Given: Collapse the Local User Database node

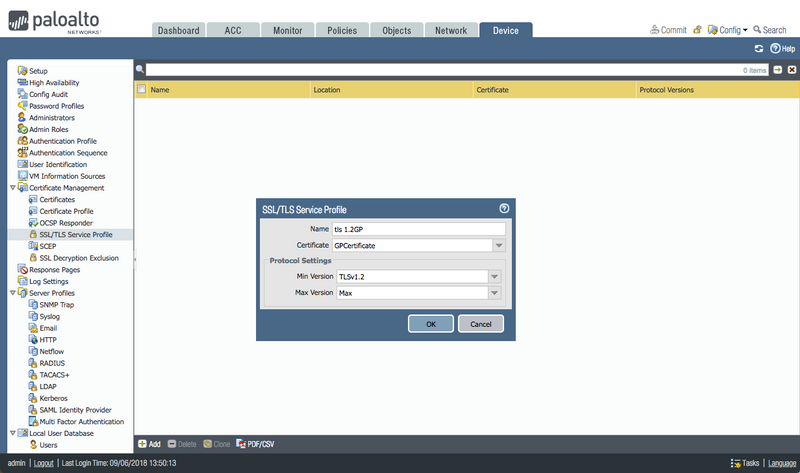Looking at the screenshot, I should 13,433.
